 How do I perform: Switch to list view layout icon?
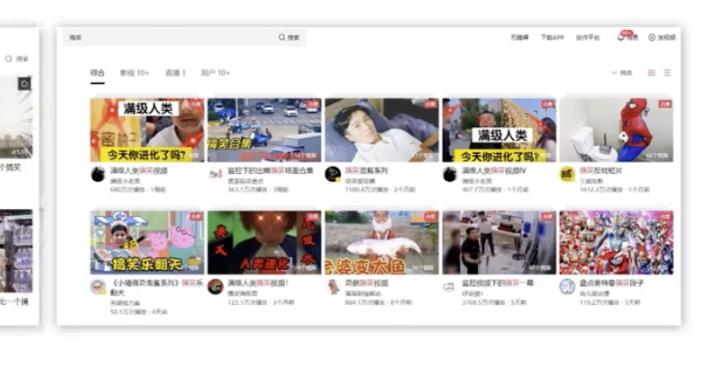pos(668,73)
